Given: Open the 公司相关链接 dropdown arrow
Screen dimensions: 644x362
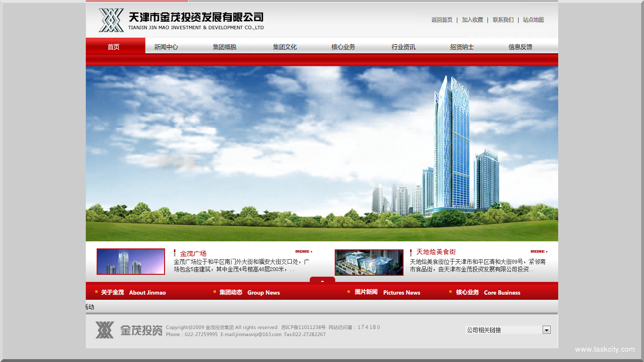Looking at the screenshot, I should pyautogui.click(x=546, y=330).
